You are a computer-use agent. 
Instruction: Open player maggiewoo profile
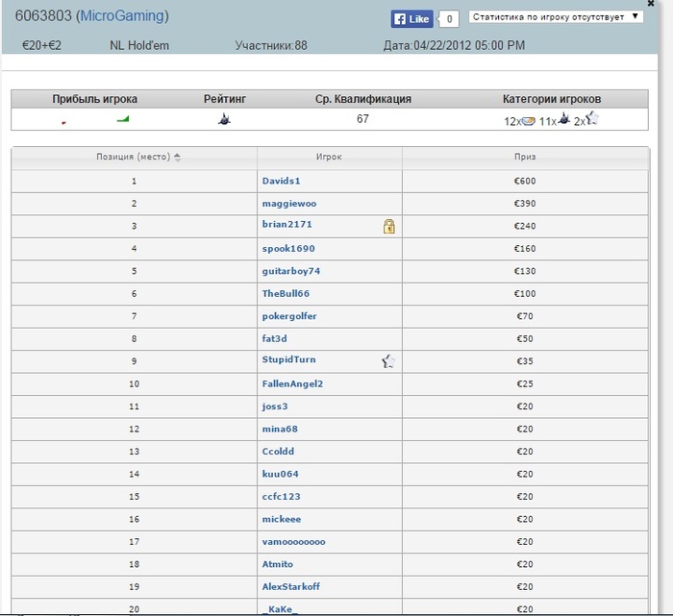click(x=289, y=204)
